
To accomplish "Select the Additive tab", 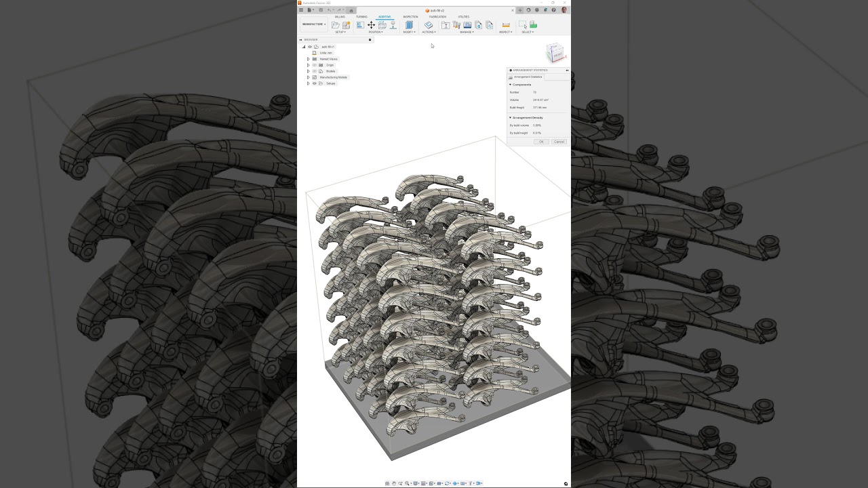I will (384, 17).
